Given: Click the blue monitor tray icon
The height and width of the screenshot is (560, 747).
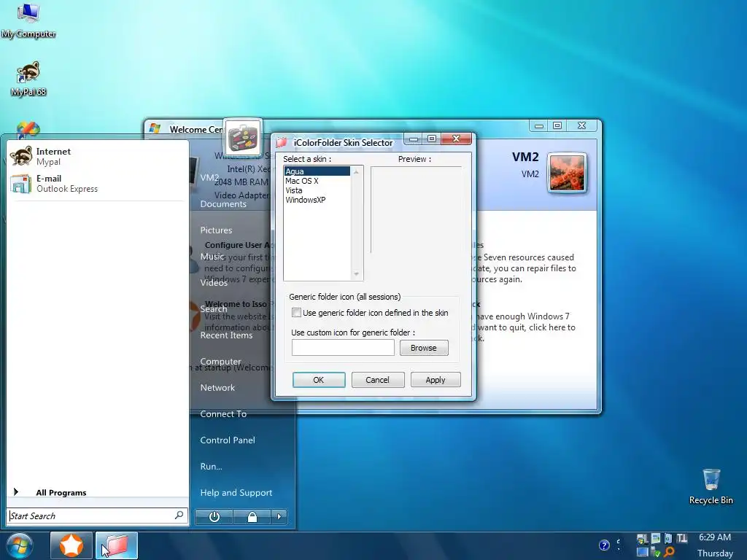Looking at the screenshot, I should (x=642, y=552).
